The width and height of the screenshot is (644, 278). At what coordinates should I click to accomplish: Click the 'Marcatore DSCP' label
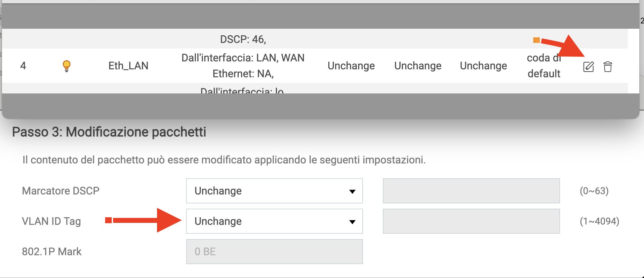[60, 191]
